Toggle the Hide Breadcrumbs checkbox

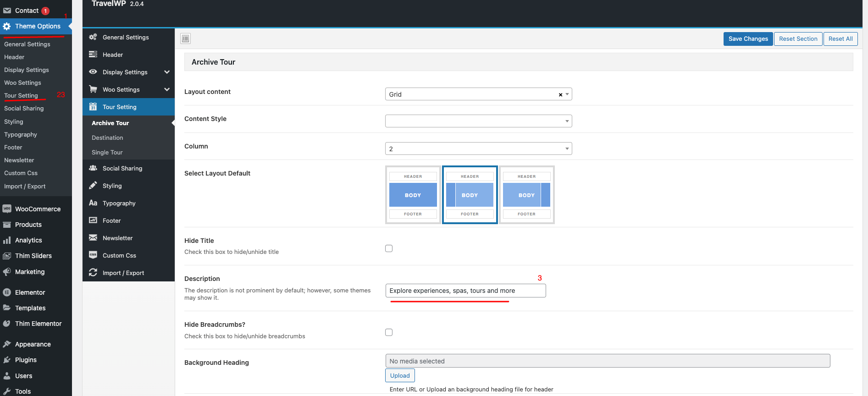(x=389, y=332)
